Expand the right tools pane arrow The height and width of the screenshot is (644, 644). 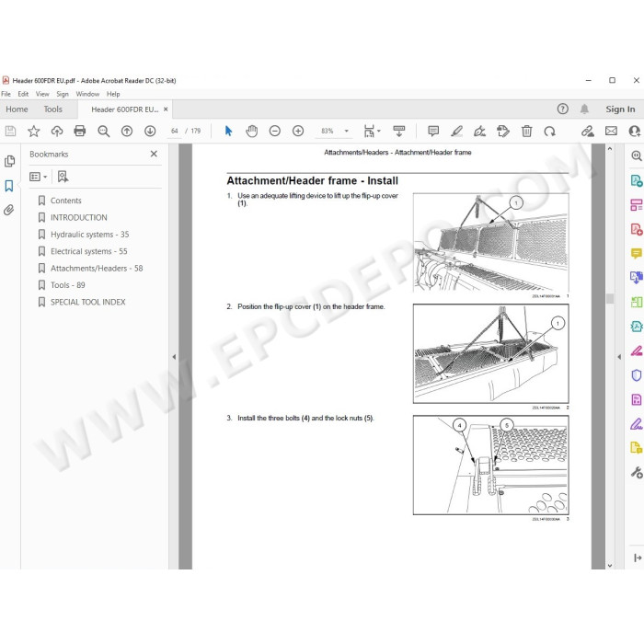point(619,357)
